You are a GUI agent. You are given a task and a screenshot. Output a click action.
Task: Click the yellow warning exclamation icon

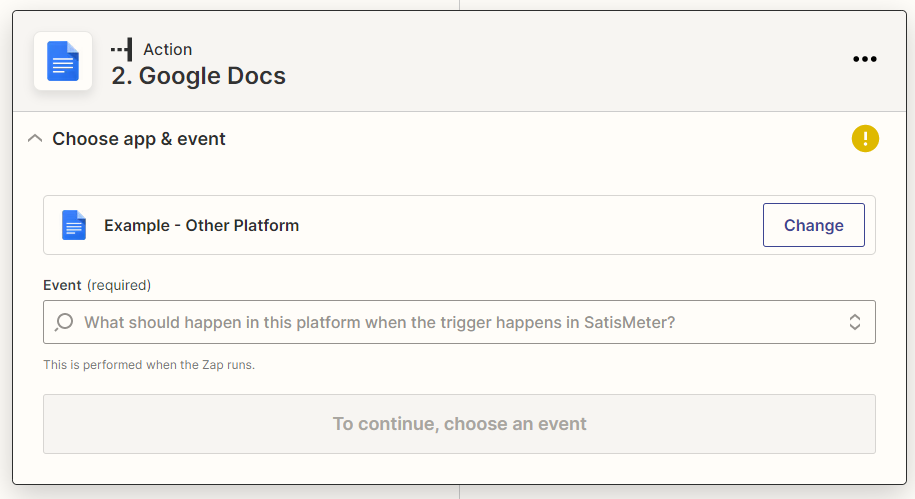click(865, 139)
